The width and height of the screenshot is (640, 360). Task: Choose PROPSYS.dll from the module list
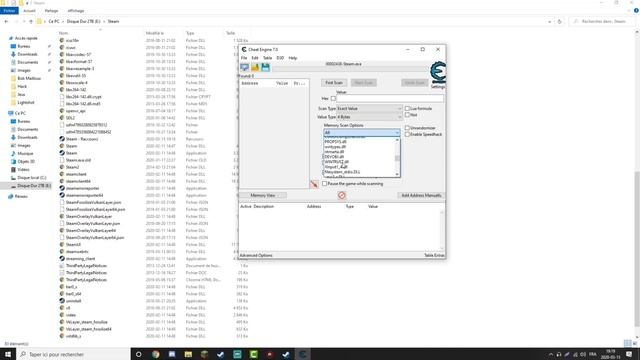336,142
